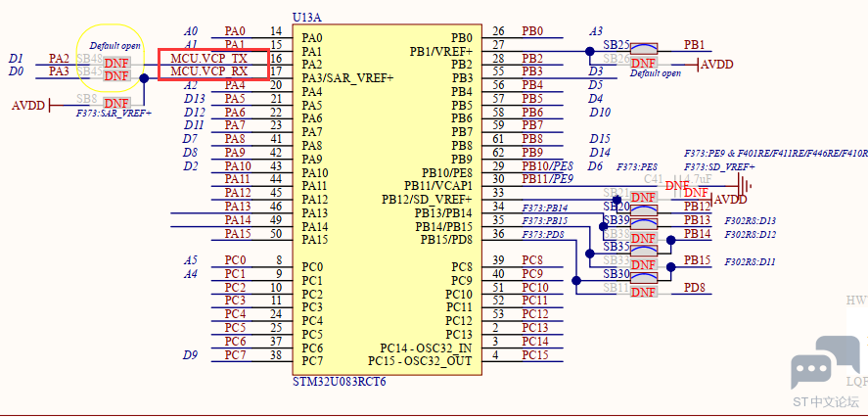This screenshot has height=417, width=868.
Task: Click the F373:SD_VREF+ note
Action: click(719, 167)
